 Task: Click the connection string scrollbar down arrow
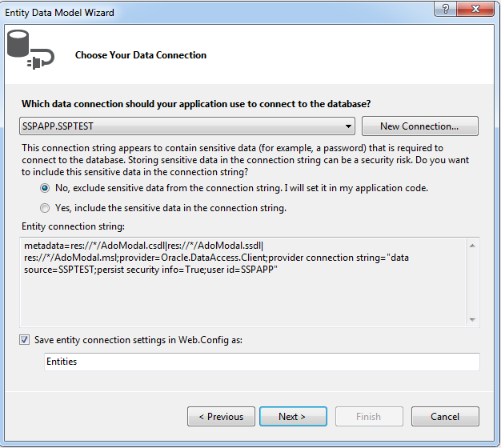[473, 319]
